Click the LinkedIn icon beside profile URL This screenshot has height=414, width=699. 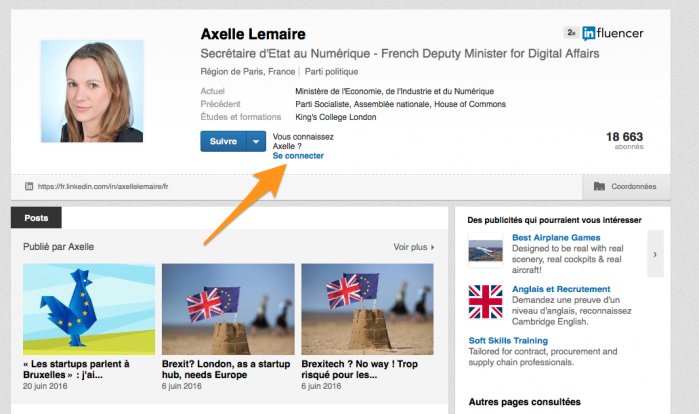click(x=29, y=186)
